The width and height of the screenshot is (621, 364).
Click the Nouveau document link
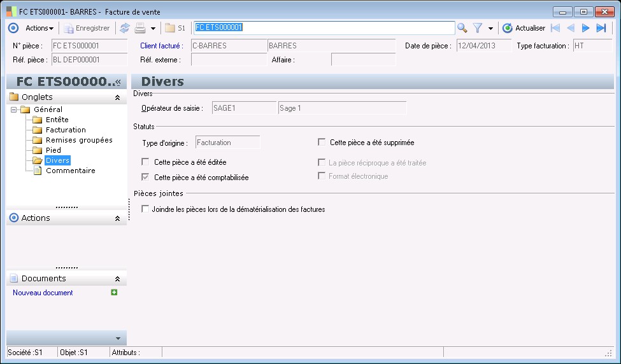(x=43, y=293)
